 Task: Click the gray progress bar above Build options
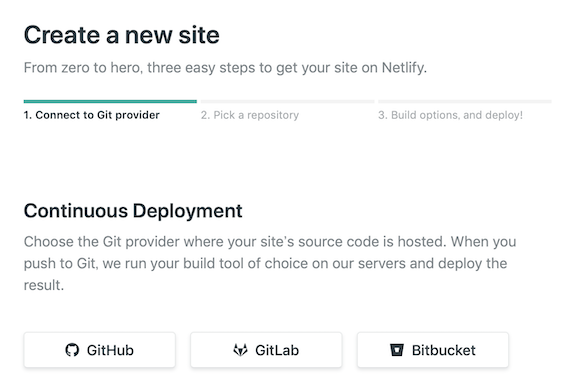click(465, 102)
